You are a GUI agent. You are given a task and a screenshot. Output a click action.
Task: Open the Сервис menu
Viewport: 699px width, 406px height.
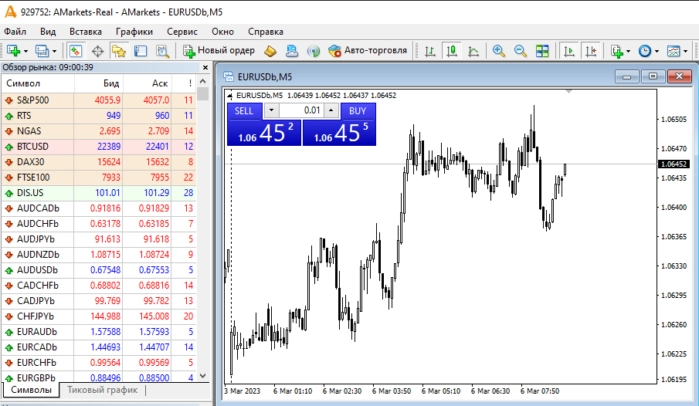click(x=182, y=32)
